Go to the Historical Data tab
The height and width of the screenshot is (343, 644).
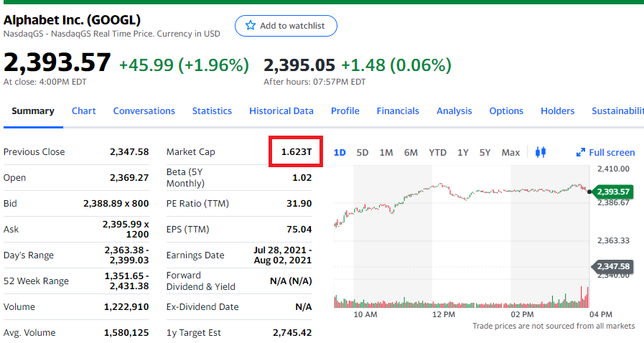click(281, 111)
